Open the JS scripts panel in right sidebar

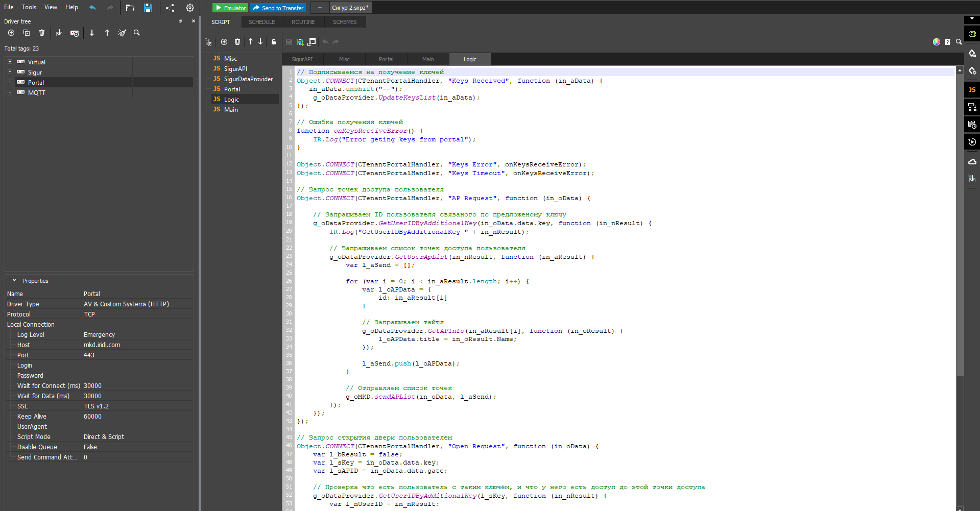[x=972, y=90]
